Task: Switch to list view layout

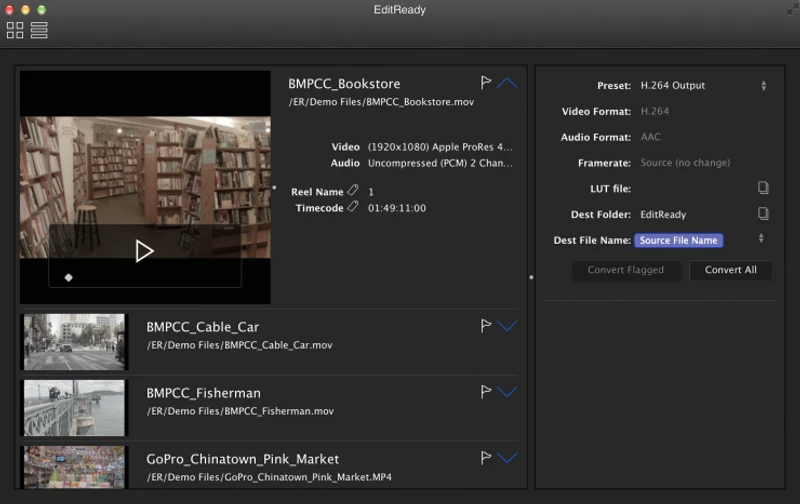Action: 39,30
